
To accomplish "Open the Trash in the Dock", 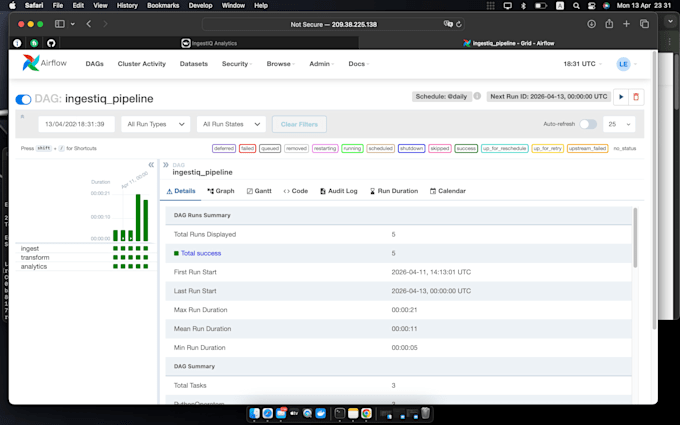I will click(425, 413).
